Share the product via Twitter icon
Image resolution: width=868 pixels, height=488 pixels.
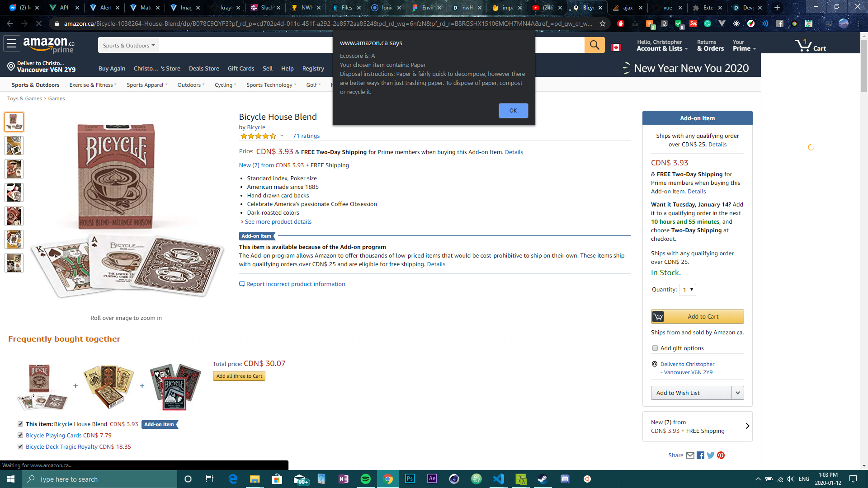711,455
